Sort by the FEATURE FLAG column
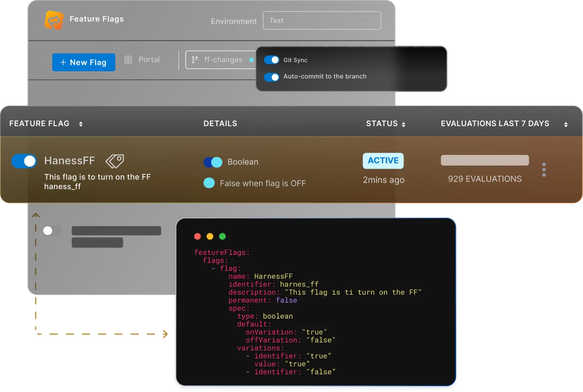Screen dimensions: 583x392 80,124
